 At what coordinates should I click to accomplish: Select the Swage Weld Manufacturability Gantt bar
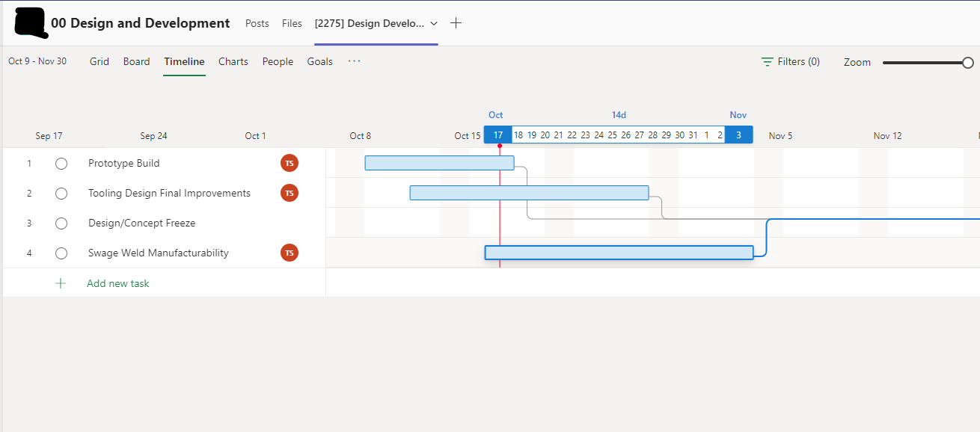tap(619, 253)
